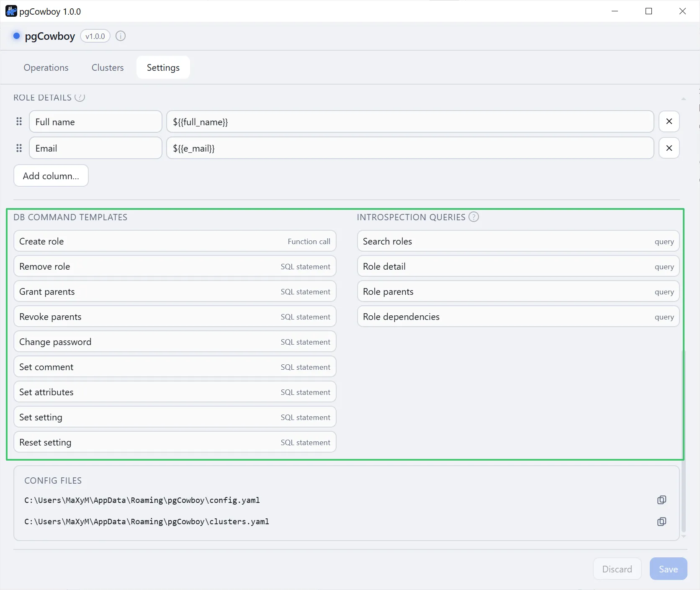The width and height of the screenshot is (700, 590).
Task: Click the help icon beside INTROSPECTION QUERIES
Action: tap(474, 217)
